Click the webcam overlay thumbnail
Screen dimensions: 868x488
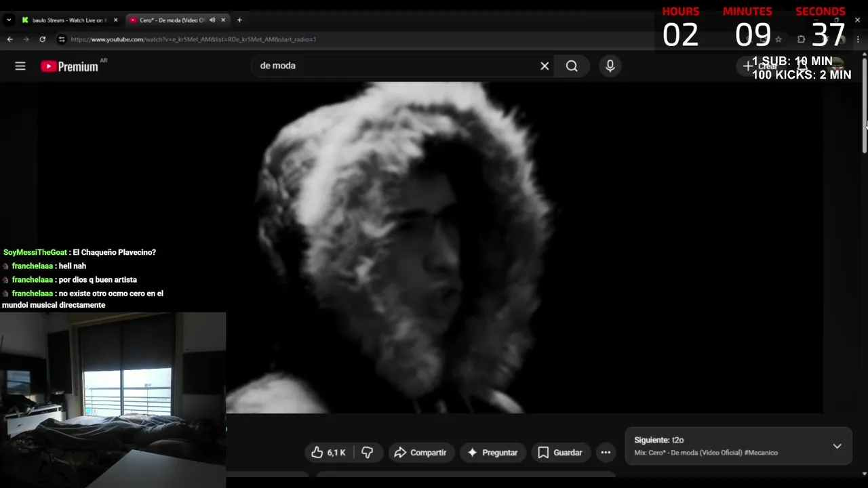tap(113, 400)
